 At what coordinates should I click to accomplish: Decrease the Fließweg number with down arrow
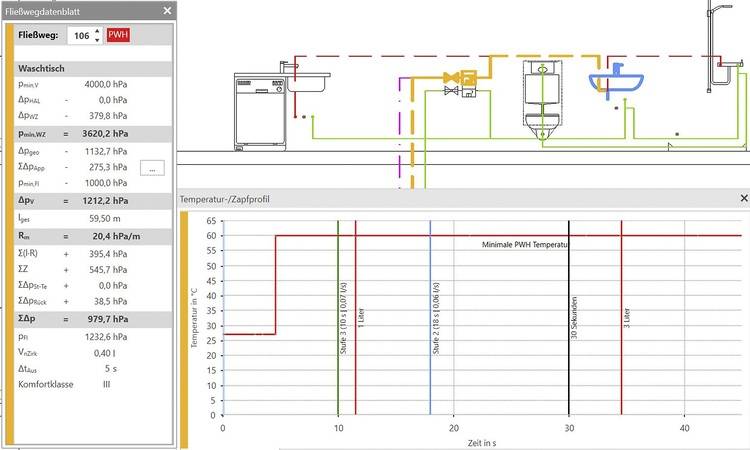[96, 40]
